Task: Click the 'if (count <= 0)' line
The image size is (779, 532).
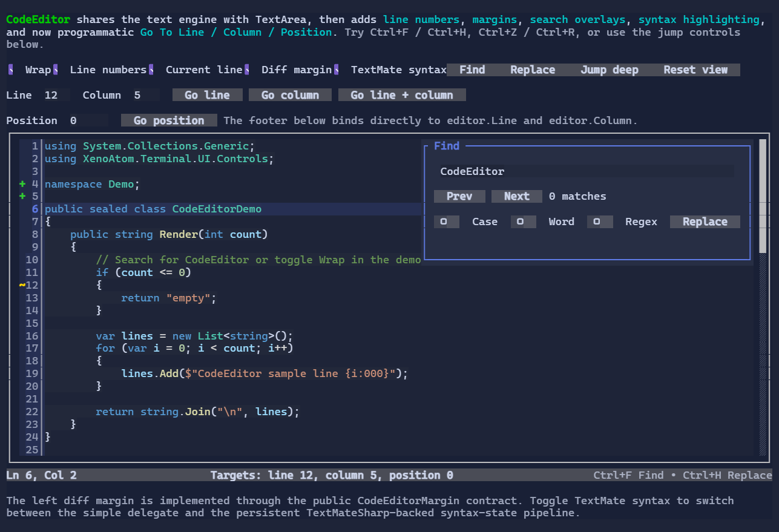Action: pyautogui.click(x=143, y=272)
